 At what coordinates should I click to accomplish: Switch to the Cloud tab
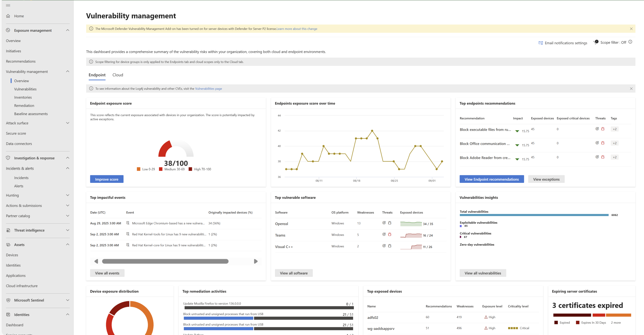coord(117,75)
